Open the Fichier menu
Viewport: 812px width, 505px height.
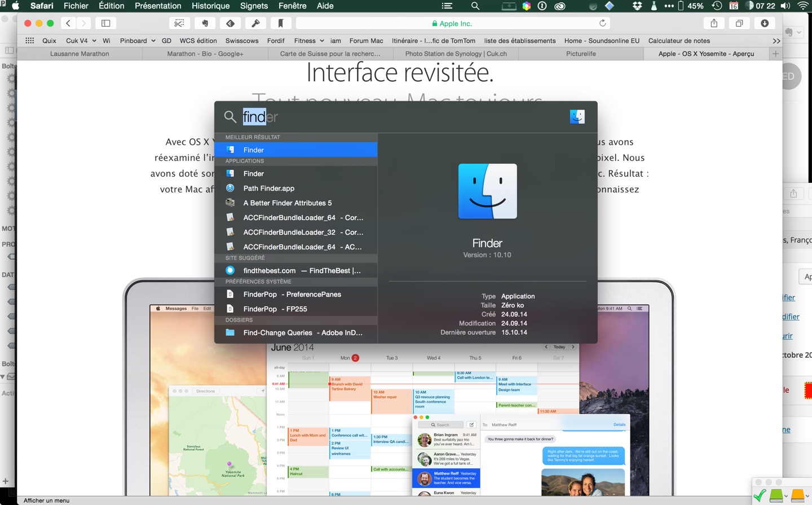coord(76,6)
